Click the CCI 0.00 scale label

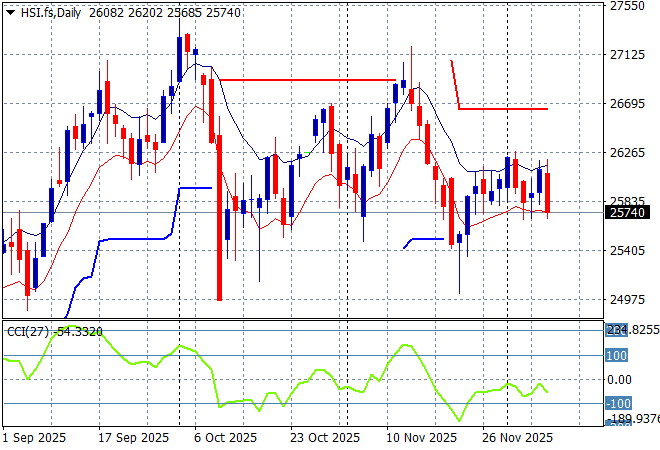[619, 380]
